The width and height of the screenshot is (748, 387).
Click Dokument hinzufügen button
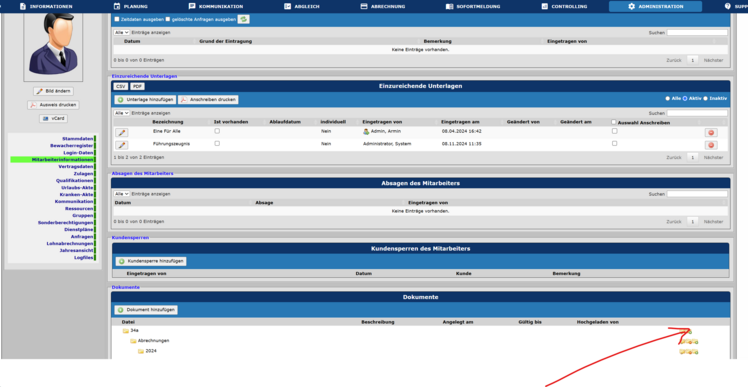click(x=146, y=310)
